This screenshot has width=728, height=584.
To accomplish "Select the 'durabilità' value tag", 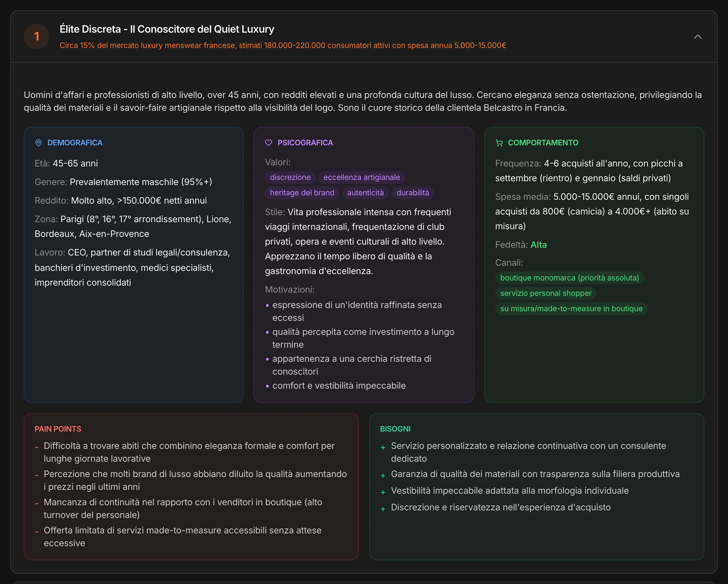I will 413,193.
